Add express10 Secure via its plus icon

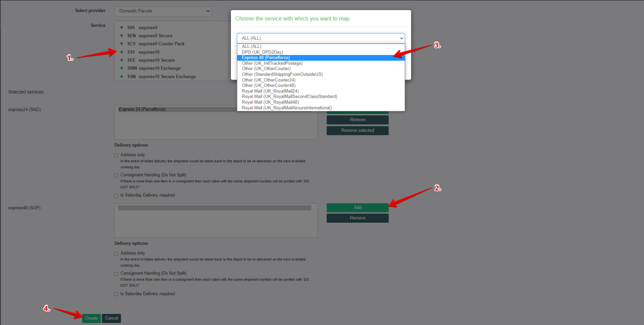click(x=121, y=59)
